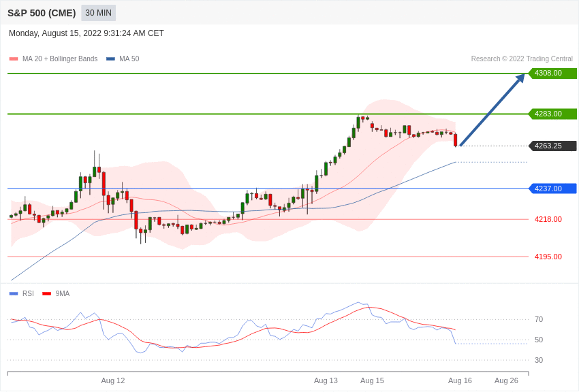Click the 30 MIN timeframe badge
The image size is (579, 392).
tap(98, 13)
